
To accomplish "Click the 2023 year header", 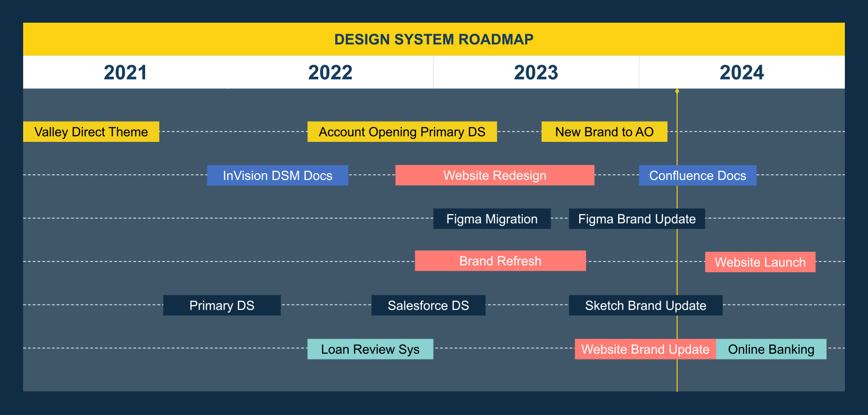I will (x=536, y=72).
